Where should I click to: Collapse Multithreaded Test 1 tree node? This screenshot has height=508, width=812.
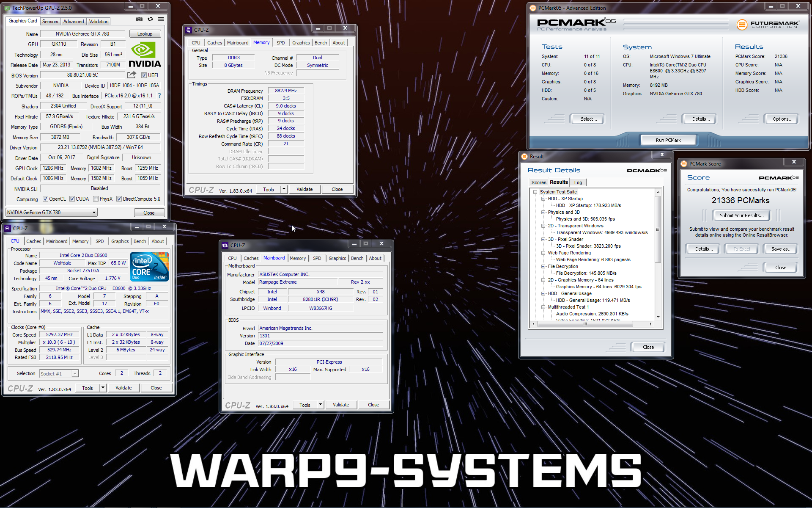543,307
